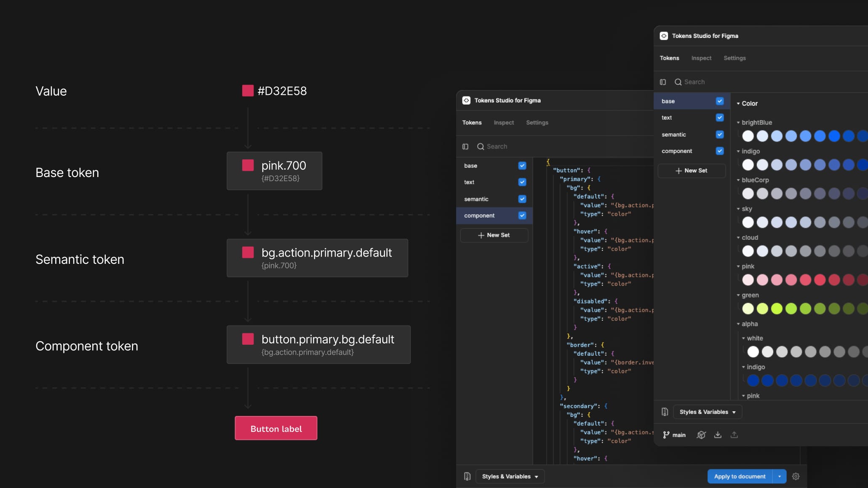Open Styles & Variables dropdown in the back window

coord(510,476)
